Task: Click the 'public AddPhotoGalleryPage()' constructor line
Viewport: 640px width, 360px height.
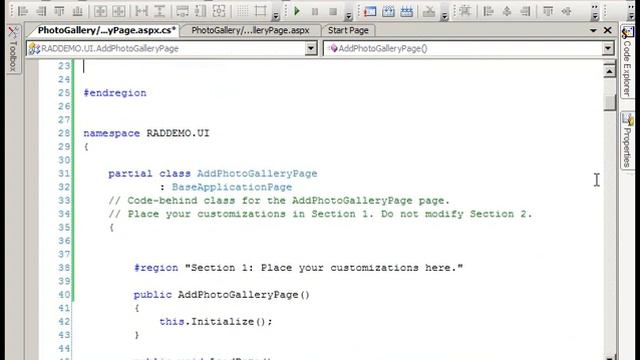Action: coord(222,295)
